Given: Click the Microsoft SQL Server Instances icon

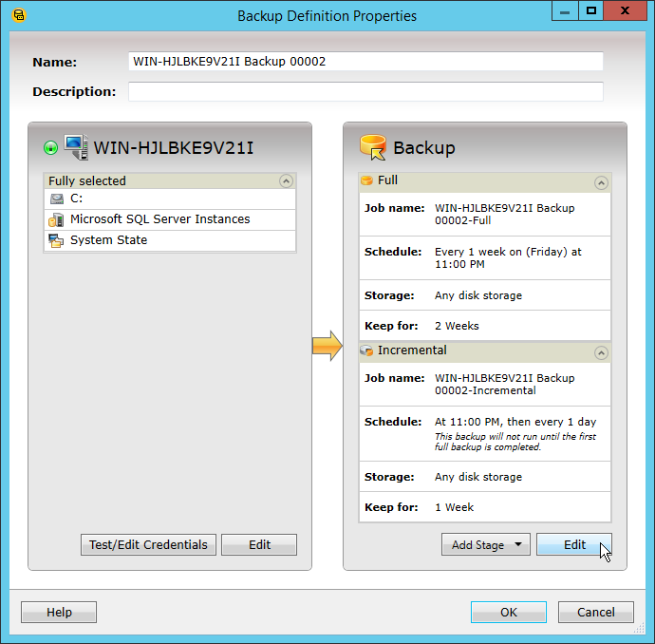Looking at the screenshot, I should [57, 219].
